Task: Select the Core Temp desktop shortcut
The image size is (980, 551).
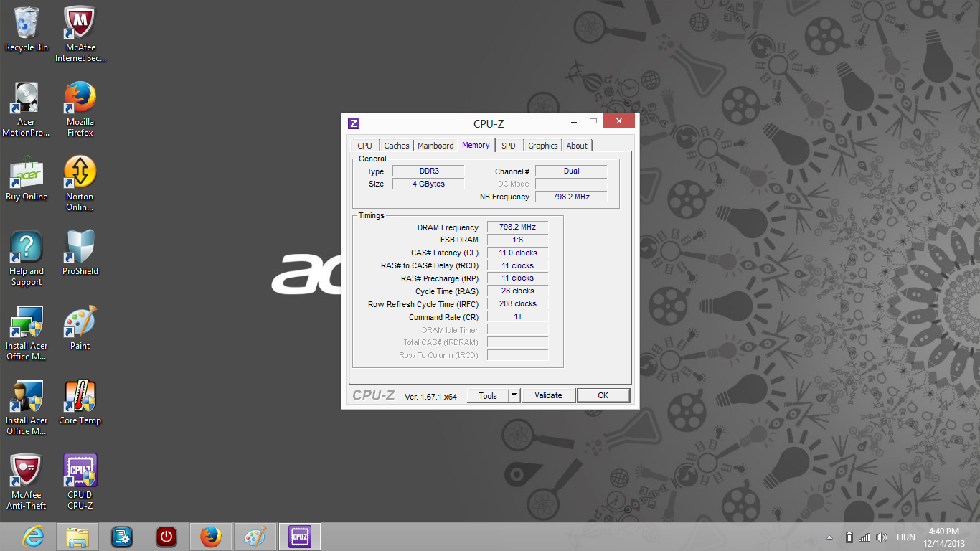Action: click(80, 402)
